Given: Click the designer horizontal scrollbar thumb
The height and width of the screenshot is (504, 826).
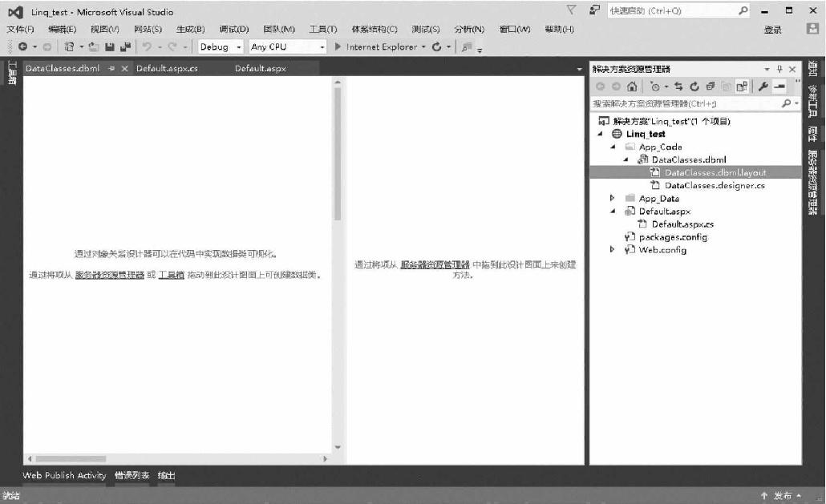Looking at the screenshot, I should point(71,459).
